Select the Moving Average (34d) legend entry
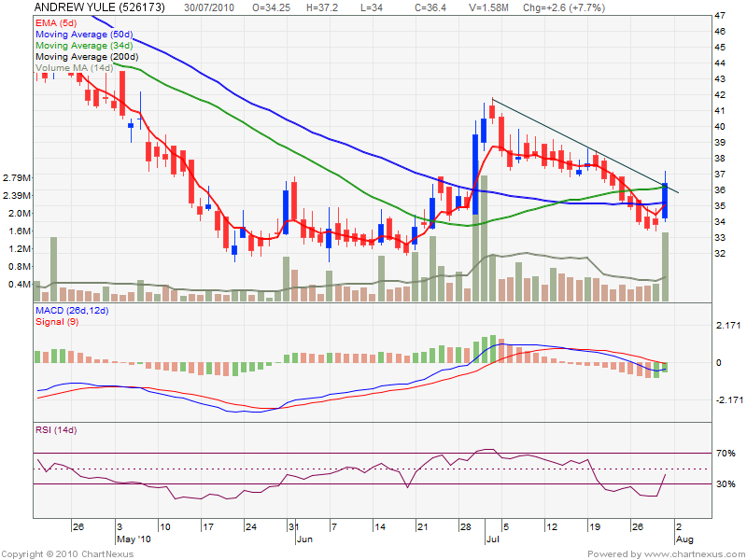 tap(86, 45)
